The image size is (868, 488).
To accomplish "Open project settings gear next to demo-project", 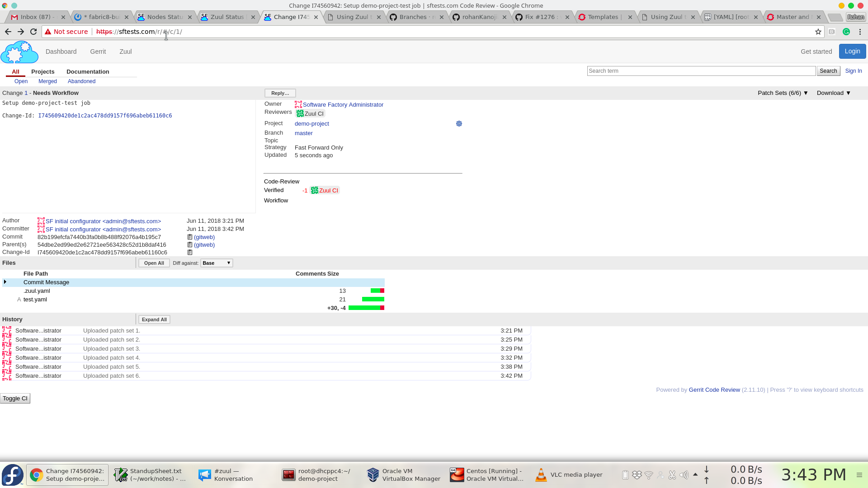I will tap(459, 123).
